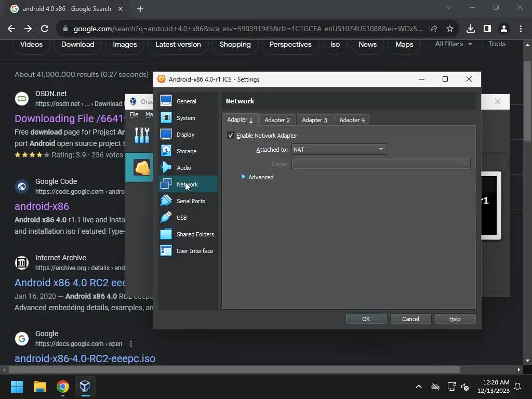Viewport: 532px width, 399px height.
Task: Open Chrome downloads icon
Action: (470, 29)
